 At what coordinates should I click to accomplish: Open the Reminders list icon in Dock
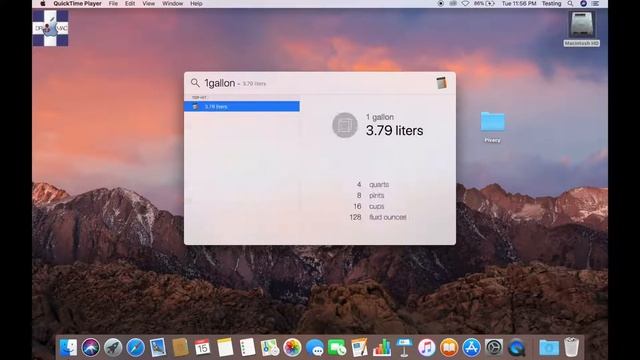click(247, 348)
